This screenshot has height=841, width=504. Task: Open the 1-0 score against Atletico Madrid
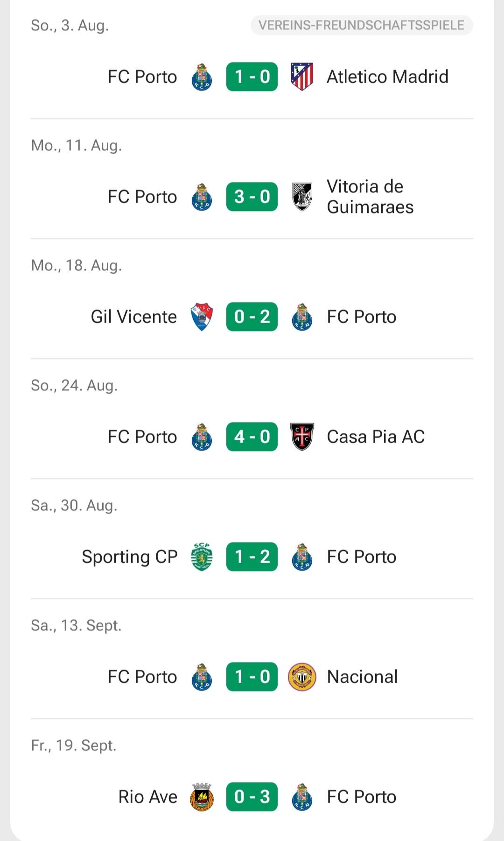(x=252, y=77)
